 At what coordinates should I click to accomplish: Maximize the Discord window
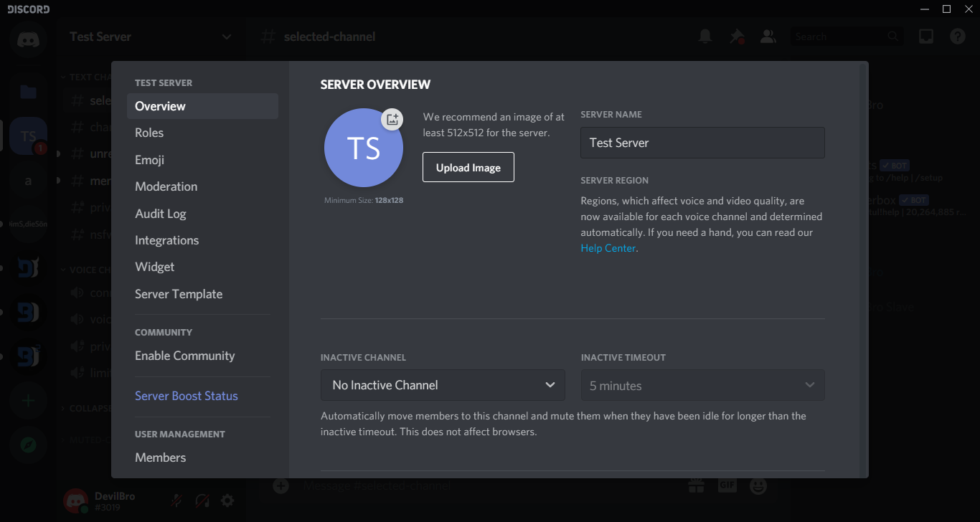[x=946, y=9]
